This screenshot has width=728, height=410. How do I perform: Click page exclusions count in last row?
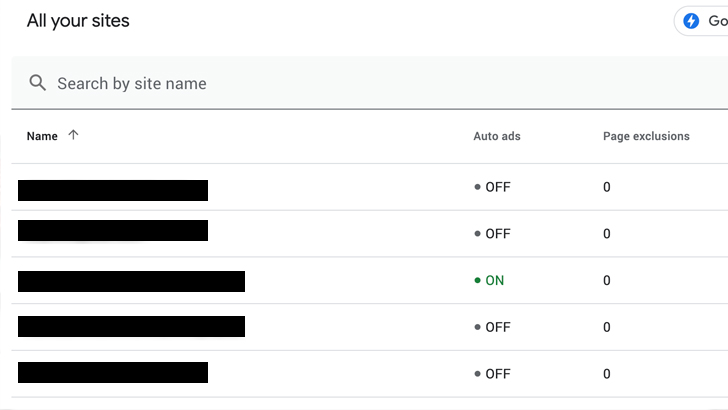(x=607, y=374)
